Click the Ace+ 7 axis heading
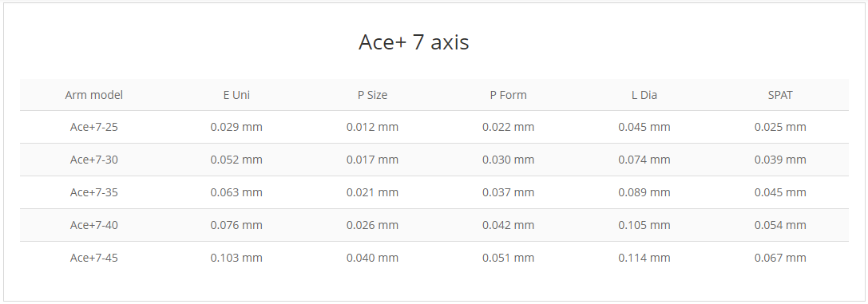The width and height of the screenshot is (868, 304). click(414, 42)
